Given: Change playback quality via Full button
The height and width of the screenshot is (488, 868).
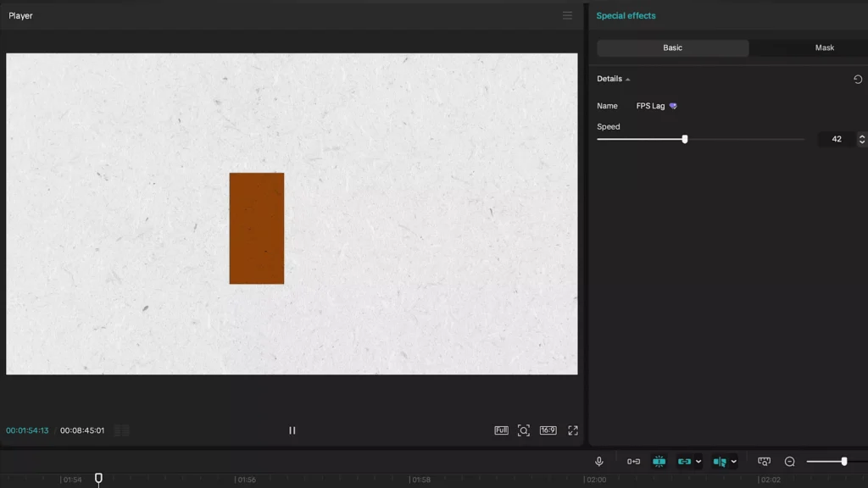Looking at the screenshot, I should [499, 430].
